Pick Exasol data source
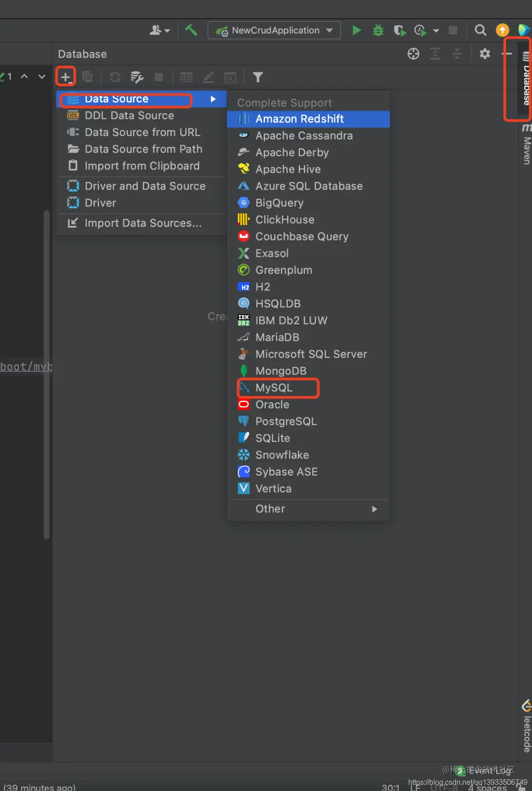Viewport: 532px width, 791px height. coord(308,254)
